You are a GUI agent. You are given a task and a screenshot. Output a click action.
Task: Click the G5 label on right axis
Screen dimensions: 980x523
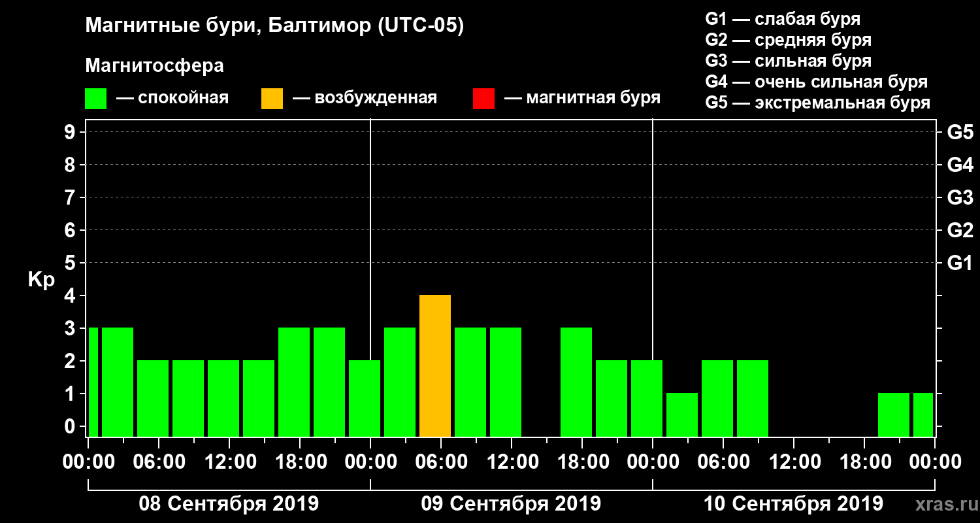click(960, 132)
